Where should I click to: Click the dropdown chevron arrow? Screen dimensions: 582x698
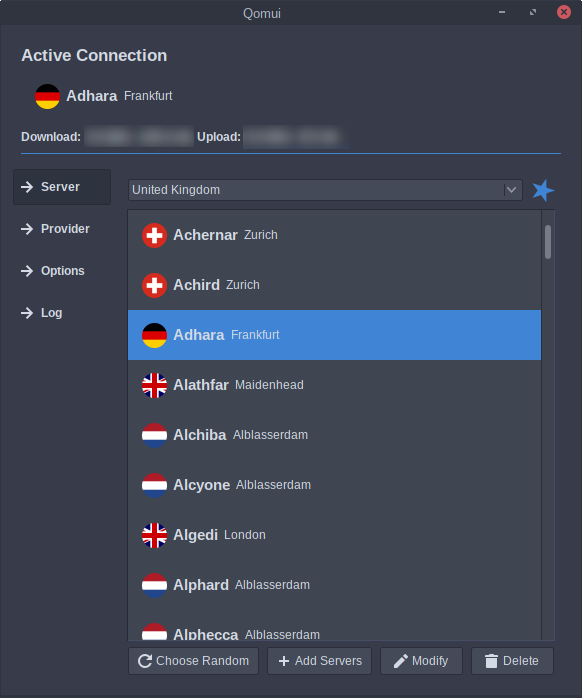coord(511,190)
